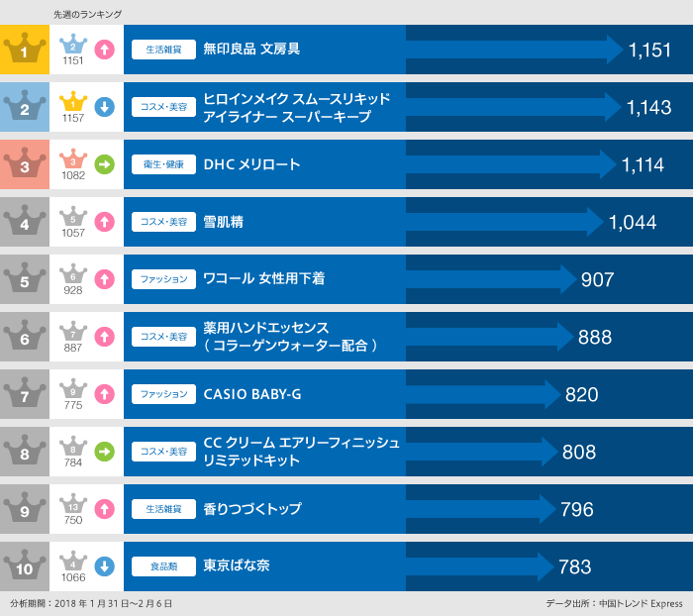Image resolution: width=693 pixels, height=616 pixels.
Task: Click ファッション tag beside CASIO BABY-G
Action: [164, 394]
